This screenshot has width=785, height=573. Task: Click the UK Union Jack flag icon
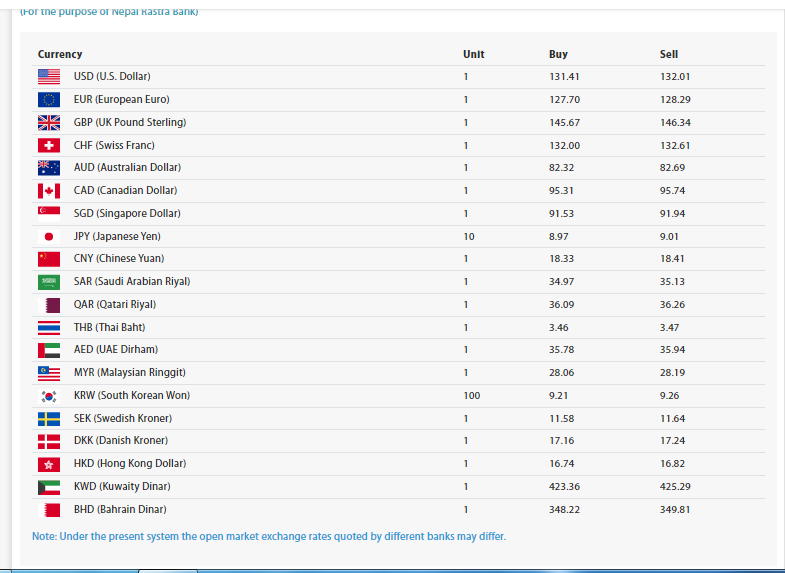coord(49,123)
